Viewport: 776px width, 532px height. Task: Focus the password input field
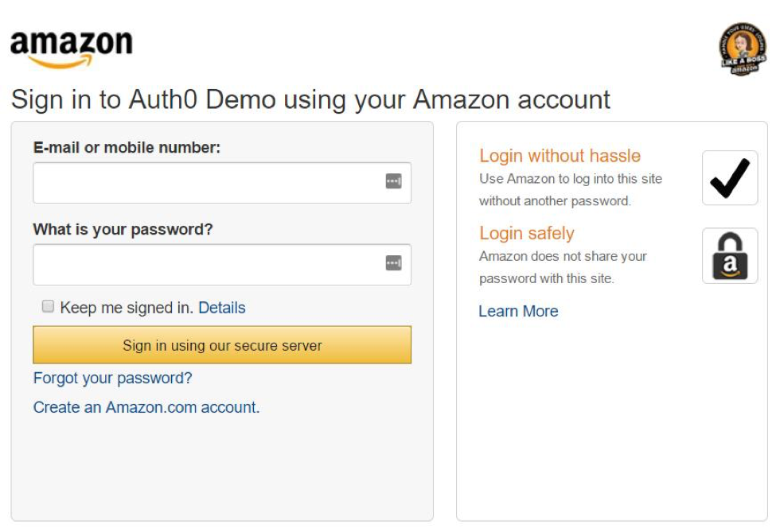click(x=207, y=264)
